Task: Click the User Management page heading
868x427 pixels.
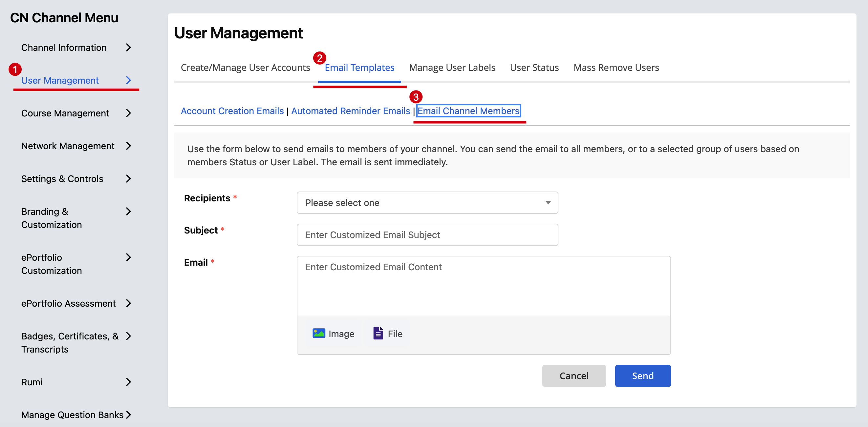Action: (x=238, y=33)
